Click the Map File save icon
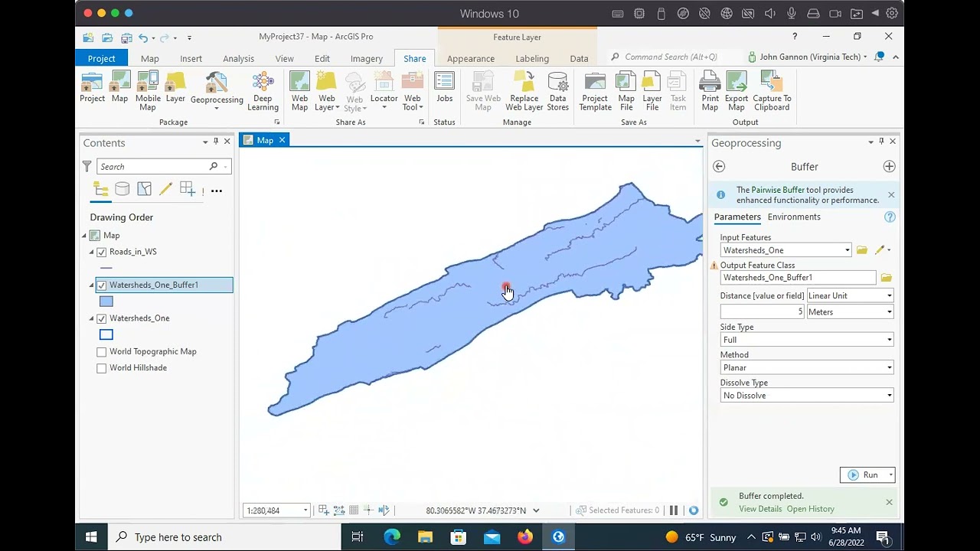980x551 pixels. (626, 91)
